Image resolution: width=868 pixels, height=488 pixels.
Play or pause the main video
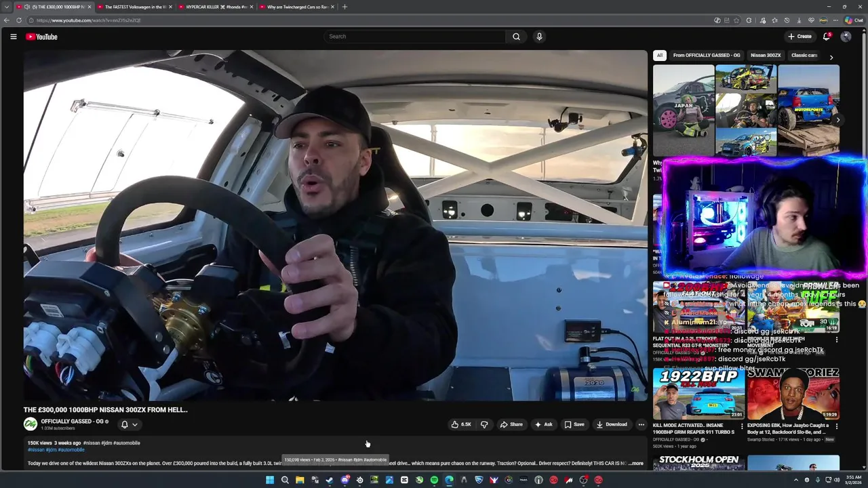336,225
